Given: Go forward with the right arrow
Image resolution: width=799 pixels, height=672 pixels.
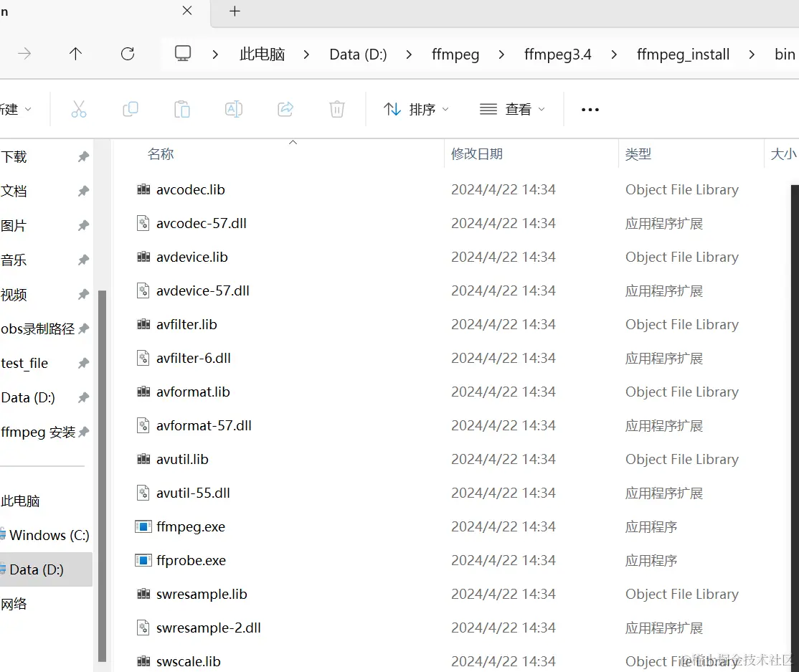Looking at the screenshot, I should pyautogui.click(x=24, y=54).
